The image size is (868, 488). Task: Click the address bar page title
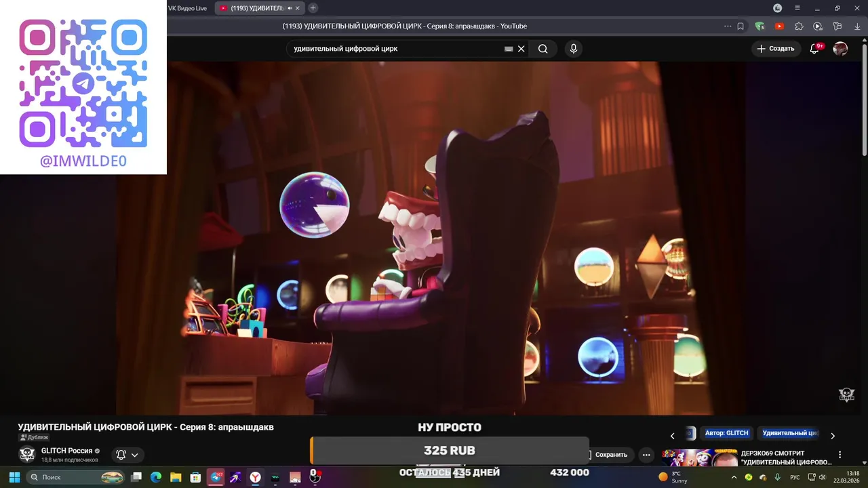[405, 26]
